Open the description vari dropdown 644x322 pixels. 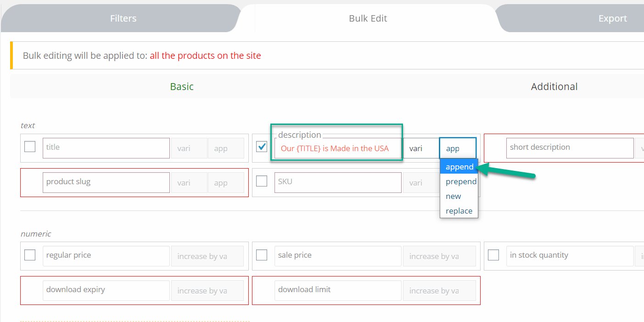421,148
